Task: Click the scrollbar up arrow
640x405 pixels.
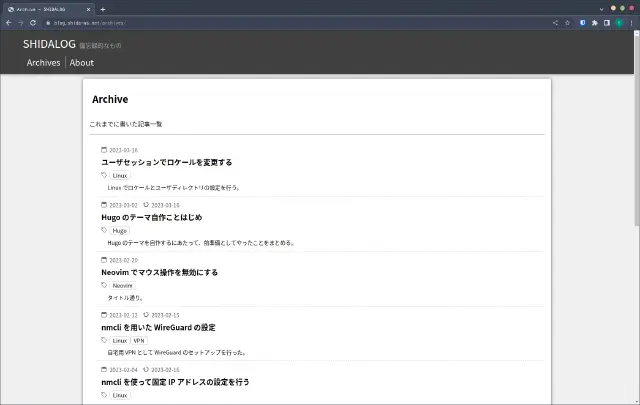Action: (636, 33)
